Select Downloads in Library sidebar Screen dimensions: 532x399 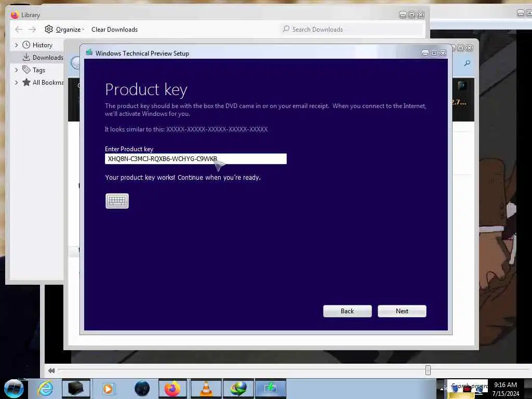48,58
